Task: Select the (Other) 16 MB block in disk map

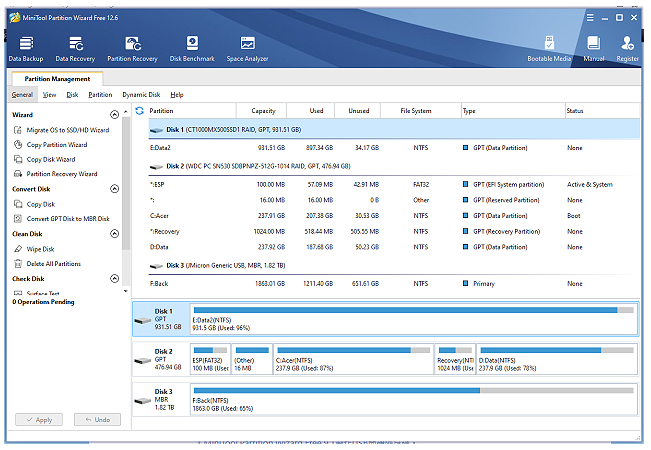Action: coord(252,359)
